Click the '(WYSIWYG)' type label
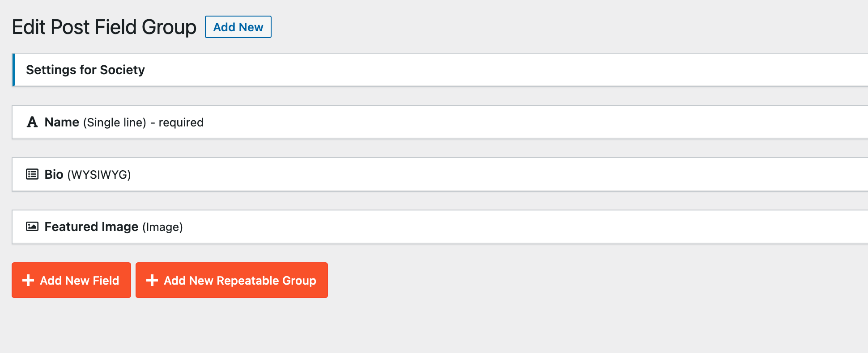This screenshot has width=868, height=353. tap(99, 175)
